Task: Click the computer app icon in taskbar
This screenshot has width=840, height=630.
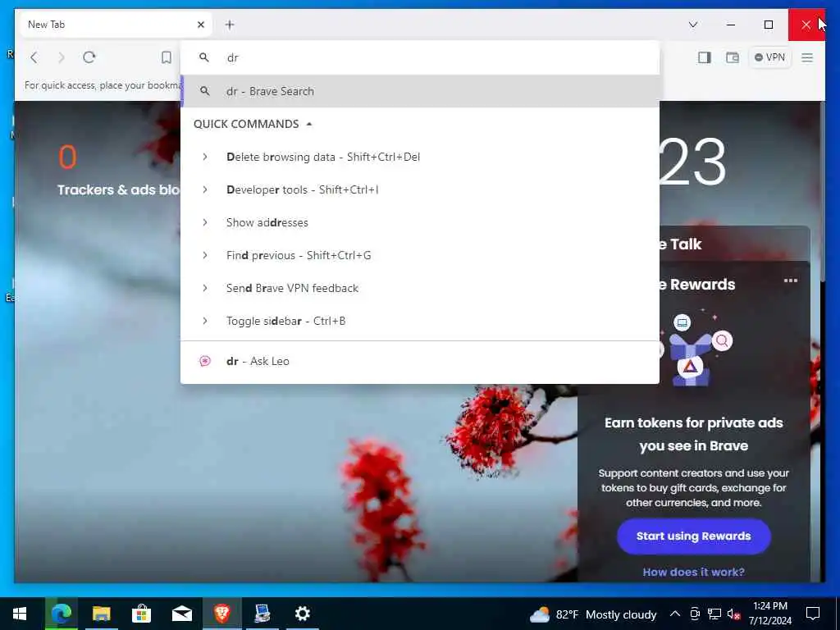Action: tap(262, 614)
